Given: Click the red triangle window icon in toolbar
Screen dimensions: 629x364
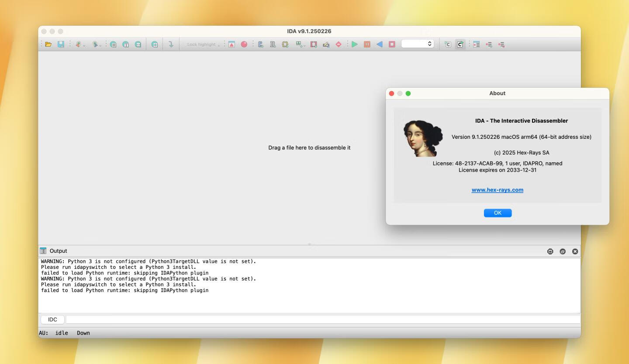Looking at the screenshot, I should 232,44.
